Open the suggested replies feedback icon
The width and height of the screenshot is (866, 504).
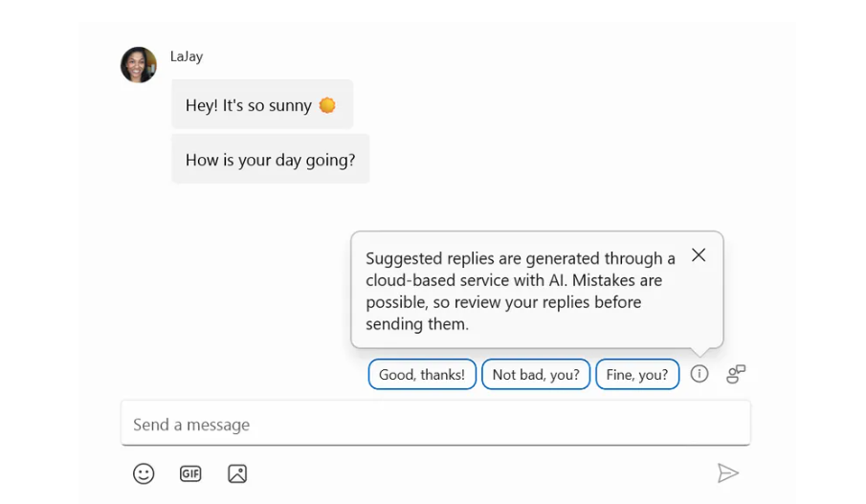coord(736,374)
